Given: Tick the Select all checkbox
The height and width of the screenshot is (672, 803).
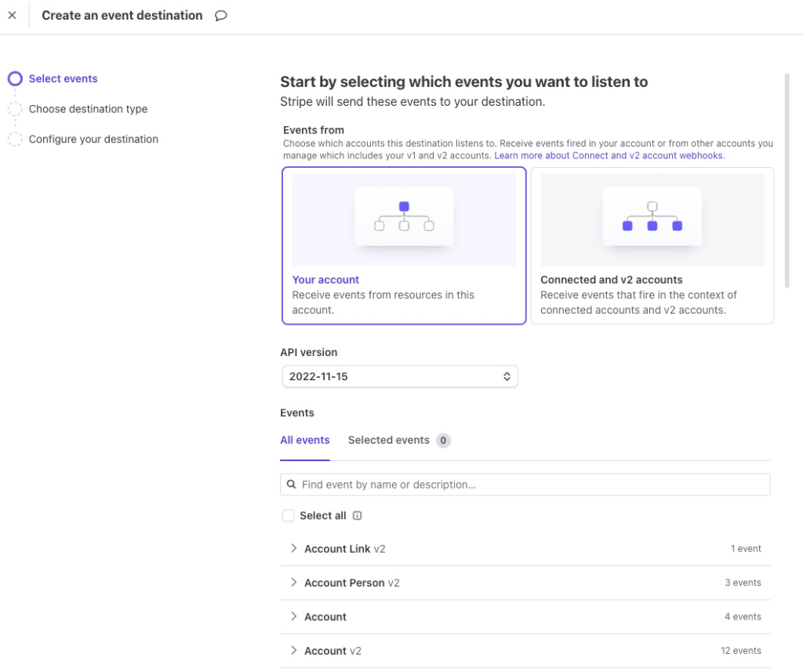Looking at the screenshot, I should pyautogui.click(x=289, y=516).
